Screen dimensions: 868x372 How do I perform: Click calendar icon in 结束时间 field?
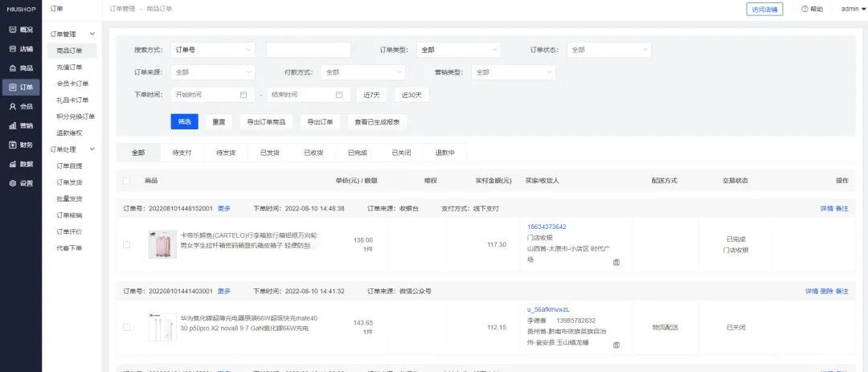[x=339, y=95]
